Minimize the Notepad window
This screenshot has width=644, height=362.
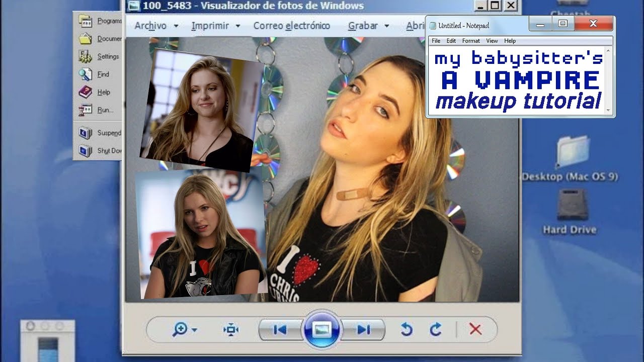tap(540, 24)
